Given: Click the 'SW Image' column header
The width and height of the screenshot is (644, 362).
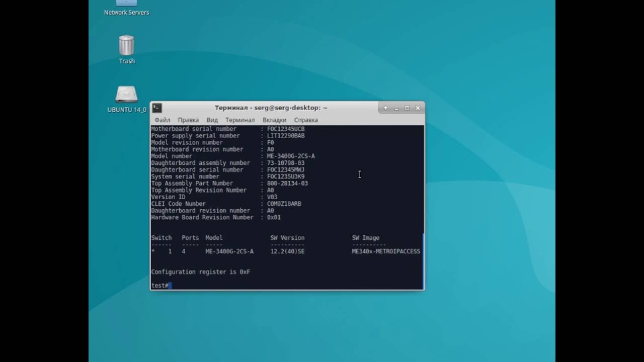Looking at the screenshot, I should coord(366,238).
